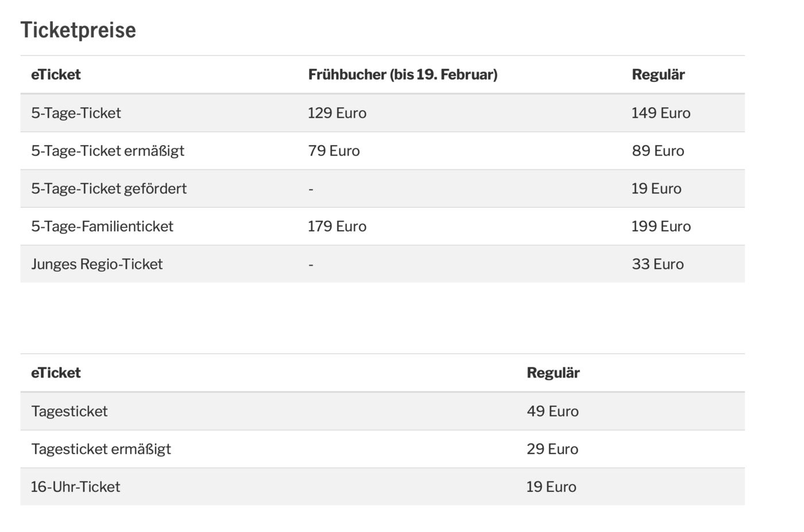Select the Tagesticket ermäßigt label
The width and height of the screenshot is (804, 532).
pyautogui.click(x=101, y=449)
